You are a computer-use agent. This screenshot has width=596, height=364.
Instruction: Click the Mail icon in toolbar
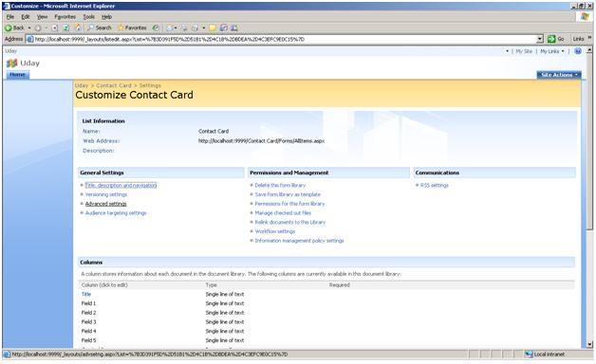tap(170, 27)
